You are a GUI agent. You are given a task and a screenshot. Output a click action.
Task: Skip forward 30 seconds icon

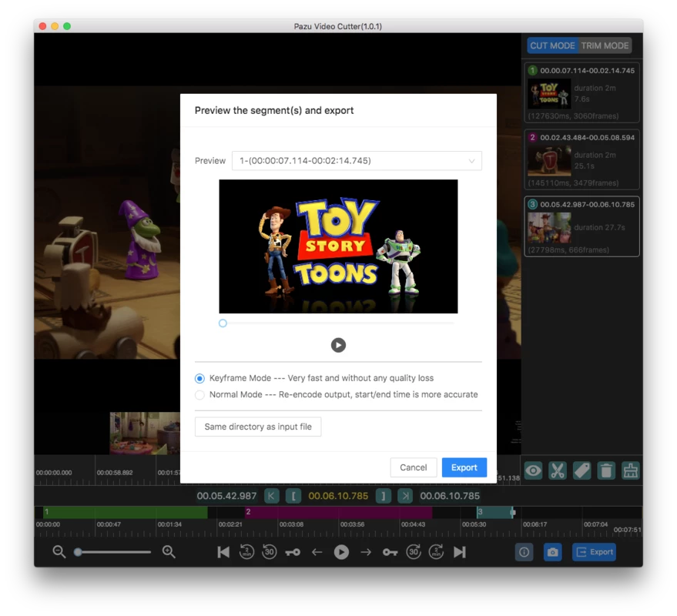click(413, 551)
